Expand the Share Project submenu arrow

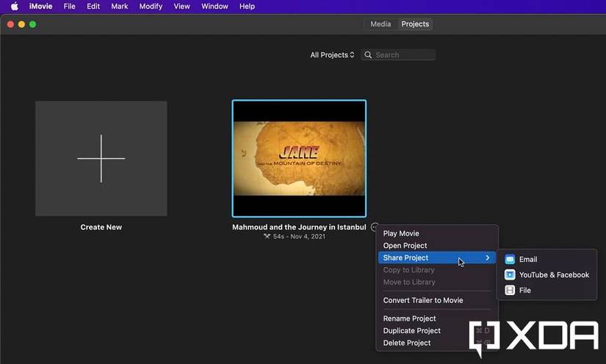[488, 258]
